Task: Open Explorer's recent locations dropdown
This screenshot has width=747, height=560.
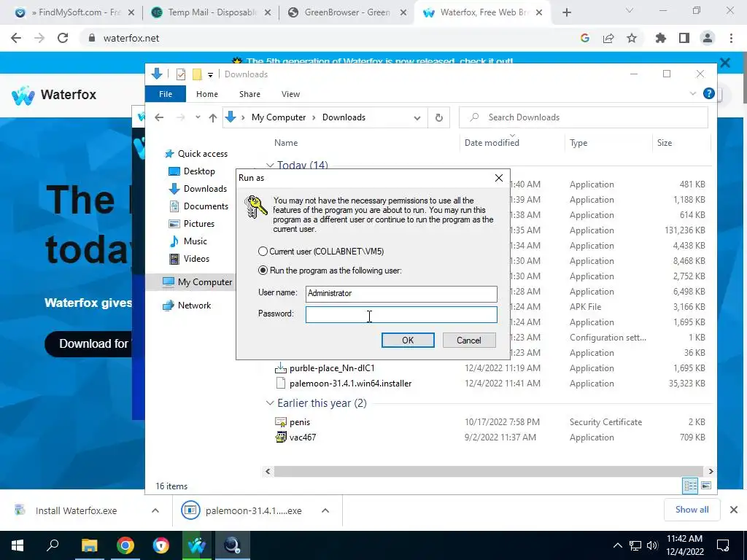Action: point(198,117)
